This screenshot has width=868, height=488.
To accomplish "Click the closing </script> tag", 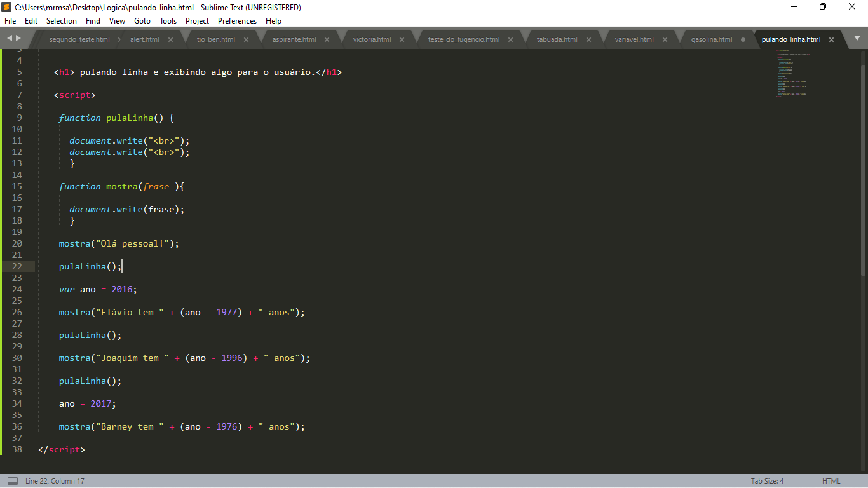I will click(62, 449).
